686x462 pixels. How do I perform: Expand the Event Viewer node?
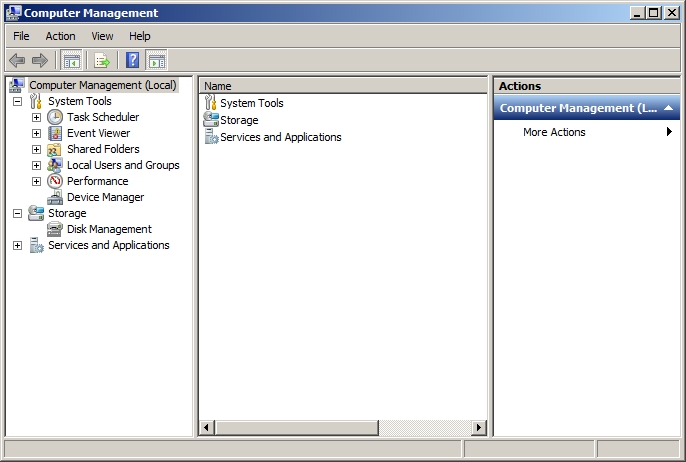36,133
